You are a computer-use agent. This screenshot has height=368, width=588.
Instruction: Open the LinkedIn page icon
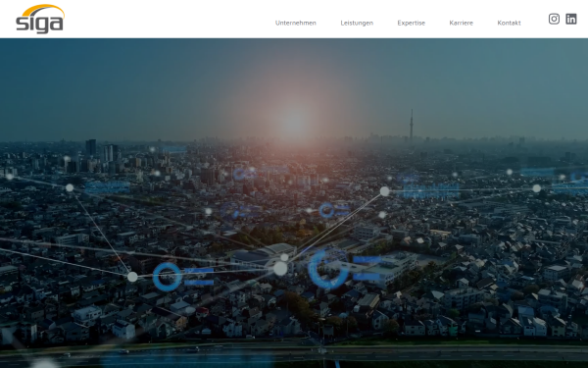pyautogui.click(x=571, y=19)
